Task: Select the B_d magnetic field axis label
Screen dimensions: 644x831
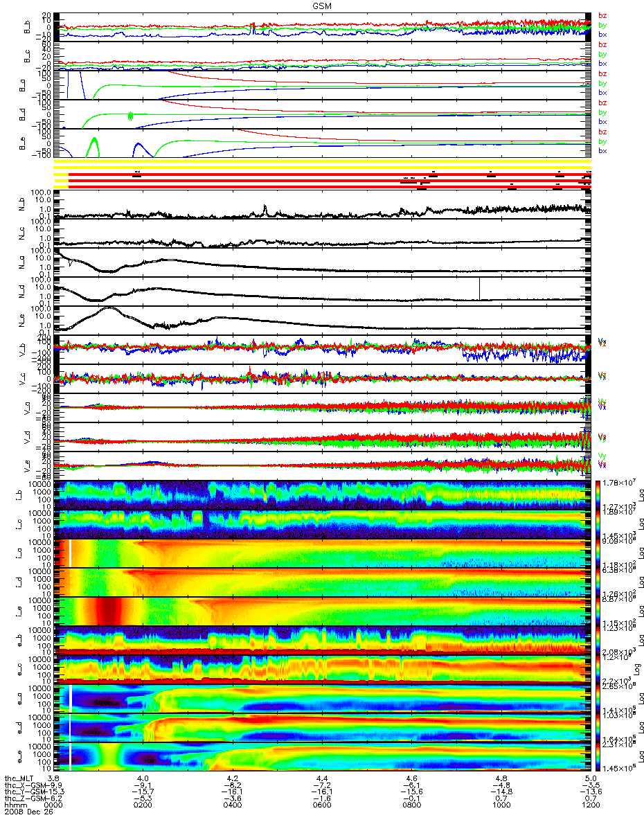Action: tap(21, 114)
